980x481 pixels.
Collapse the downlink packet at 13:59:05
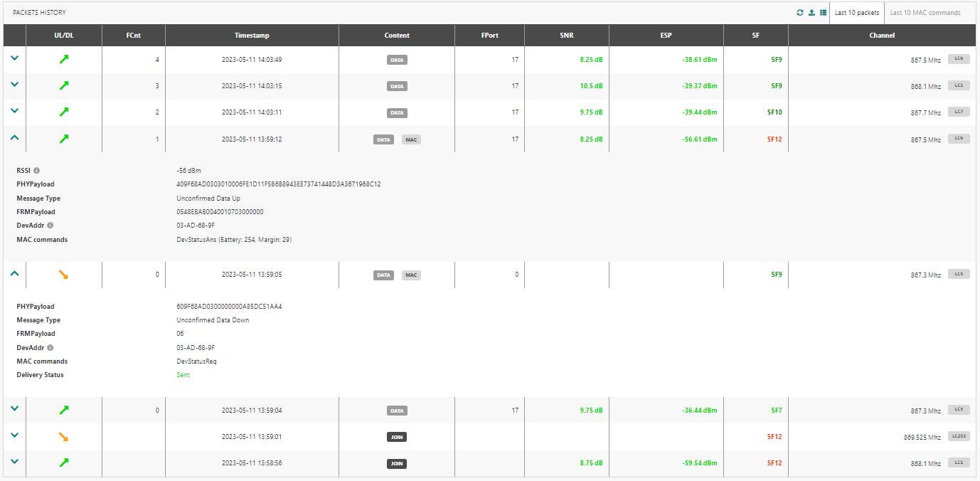tap(14, 274)
